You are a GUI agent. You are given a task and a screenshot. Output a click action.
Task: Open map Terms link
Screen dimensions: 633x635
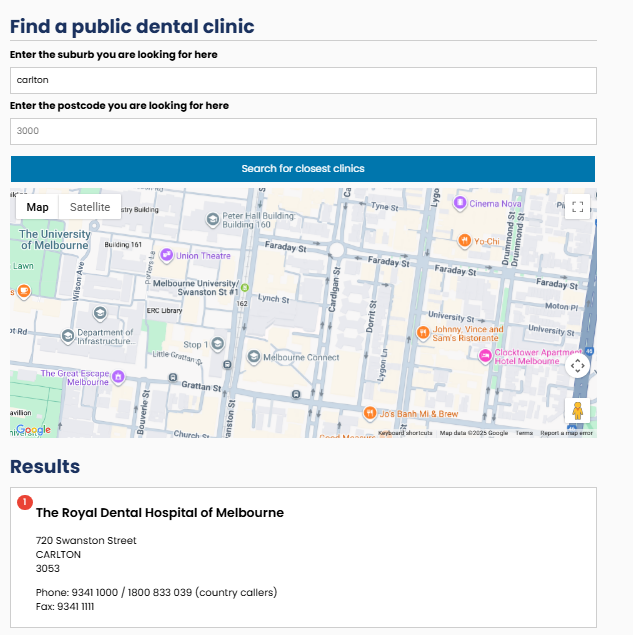(524, 433)
